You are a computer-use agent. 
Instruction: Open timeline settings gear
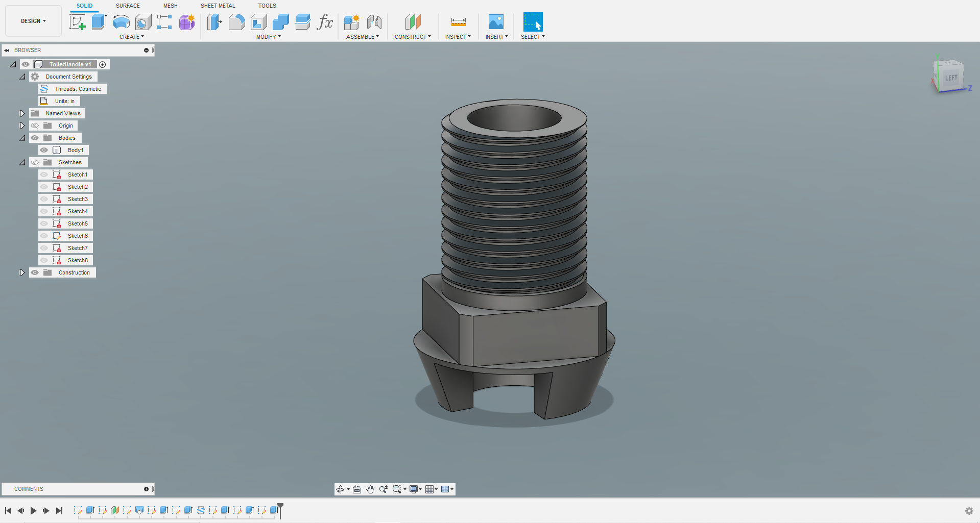[969, 511]
